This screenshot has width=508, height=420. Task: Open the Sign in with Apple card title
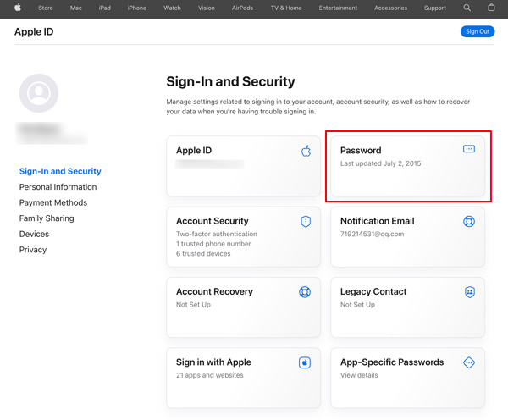(x=213, y=362)
